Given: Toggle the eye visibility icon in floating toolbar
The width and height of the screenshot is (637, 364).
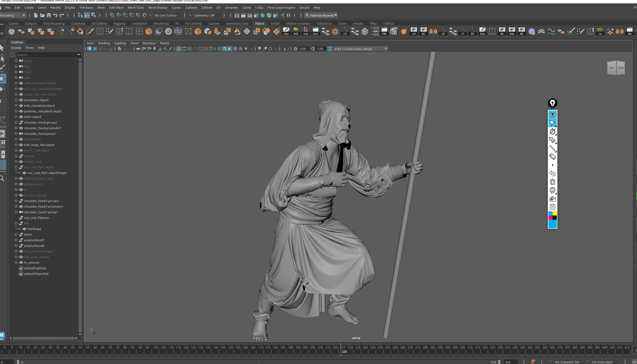Looking at the screenshot, I should (x=552, y=114).
